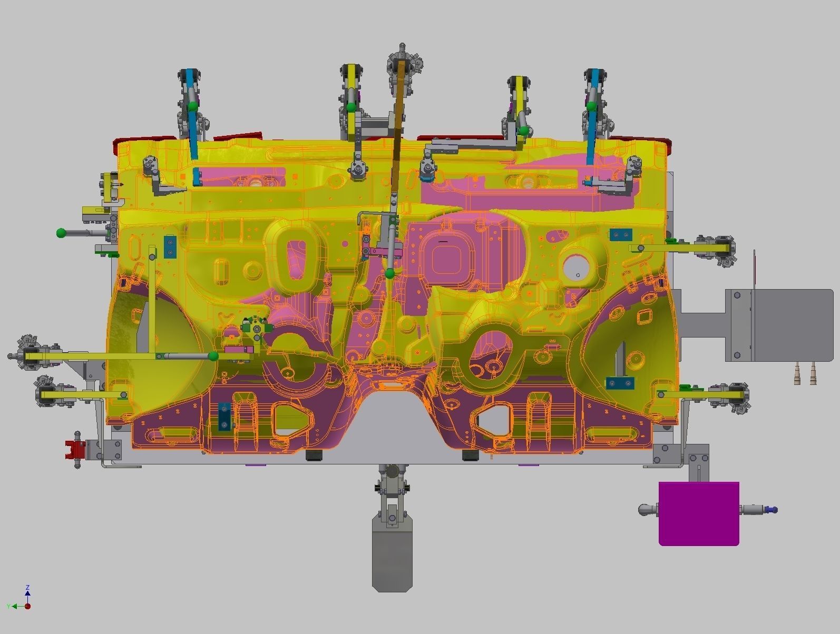
Task: Select the teal locator block at upper left
Action: coord(170,247)
